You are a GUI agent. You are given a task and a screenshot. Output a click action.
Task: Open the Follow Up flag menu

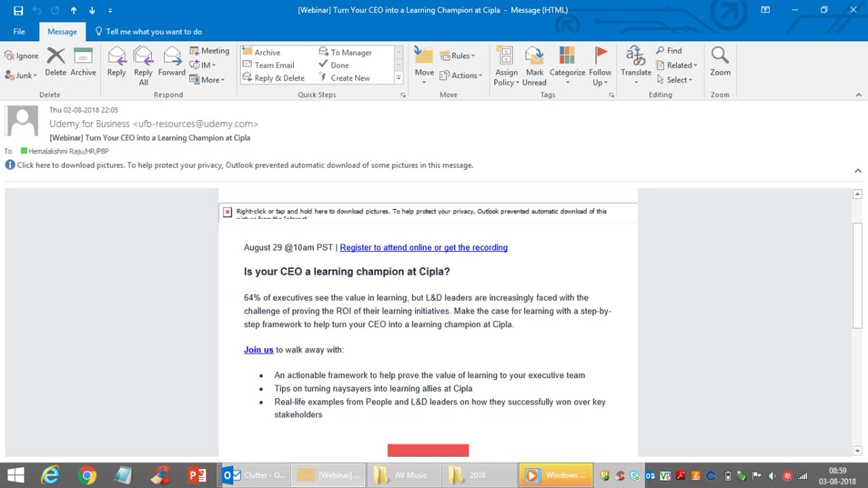tap(600, 66)
